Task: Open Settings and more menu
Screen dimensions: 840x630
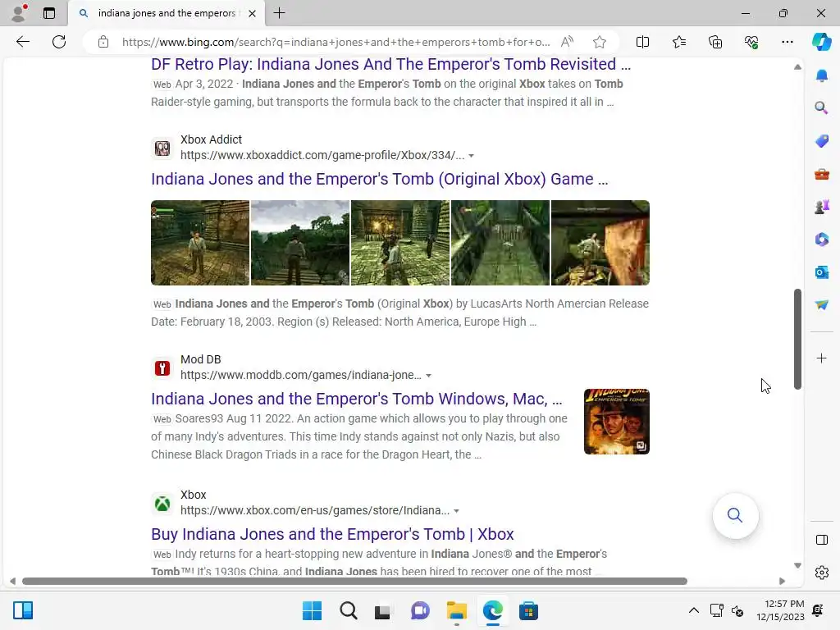Action: click(787, 42)
